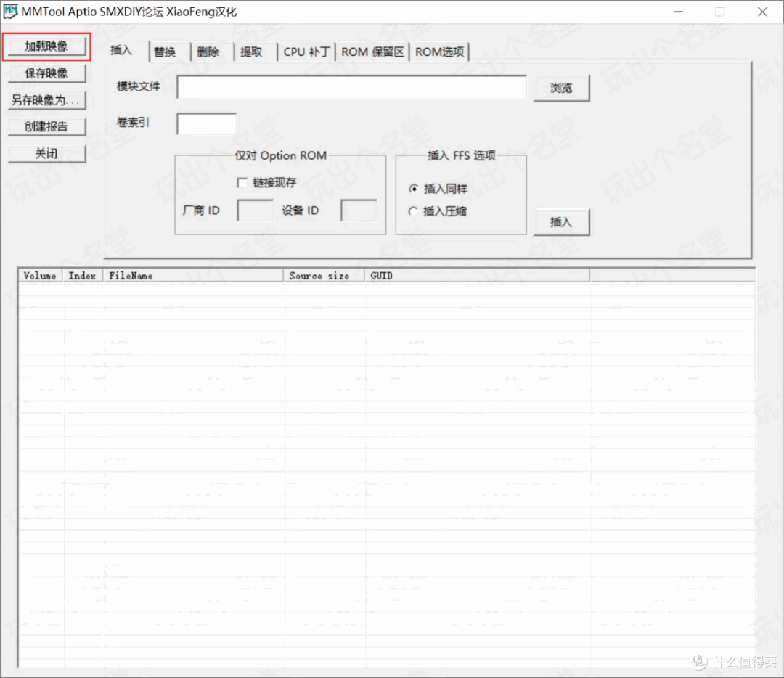
Task: Click the FileName column header
Action: (x=193, y=276)
